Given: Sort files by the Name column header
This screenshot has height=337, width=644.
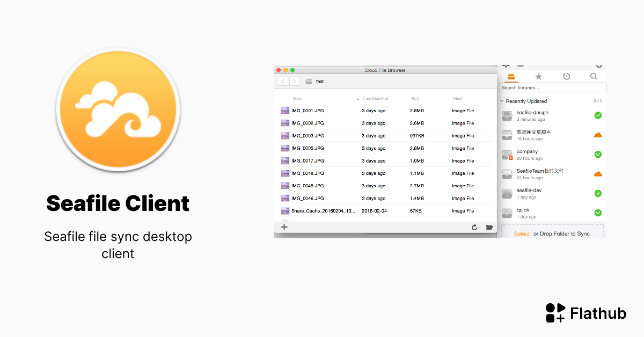Looking at the screenshot, I should click(298, 99).
